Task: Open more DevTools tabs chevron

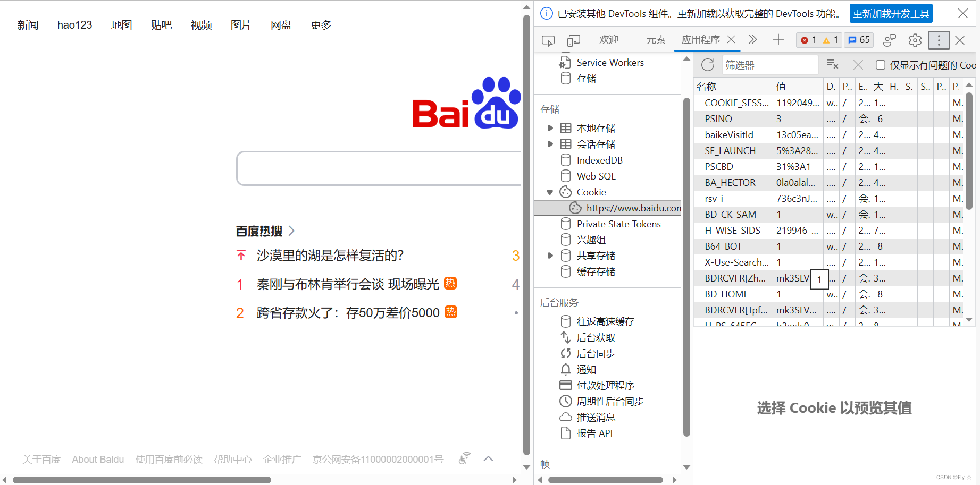Action: pyautogui.click(x=752, y=39)
